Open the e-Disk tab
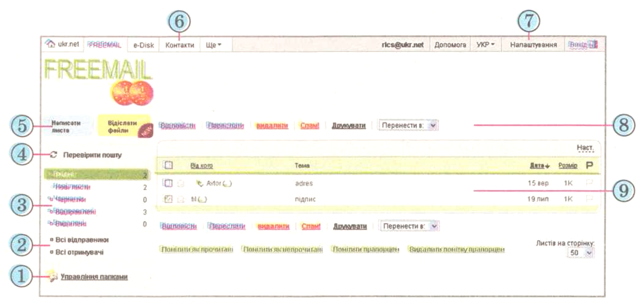 coord(143,44)
